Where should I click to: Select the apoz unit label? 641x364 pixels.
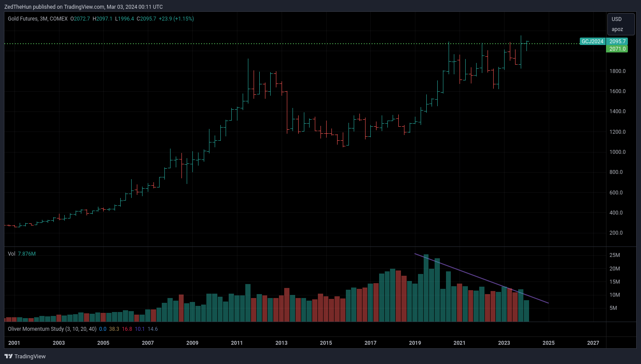[617, 29]
